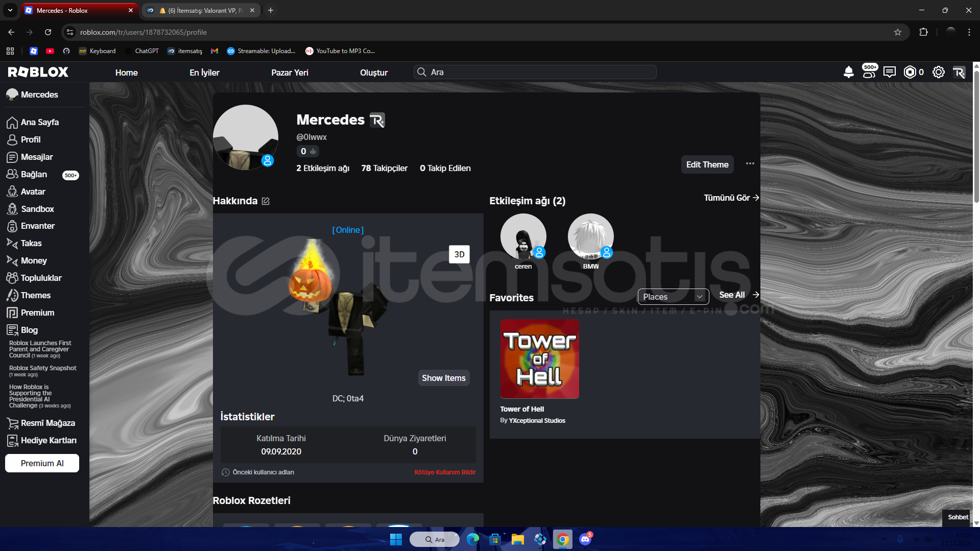Open the notifications bell icon
Image resolution: width=980 pixels, height=551 pixels.
tap(848, 72)
